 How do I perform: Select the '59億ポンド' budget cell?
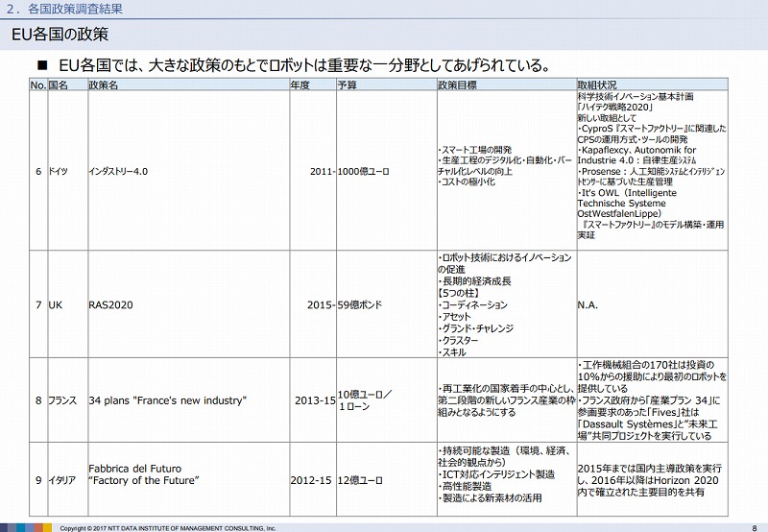point(360,304)
